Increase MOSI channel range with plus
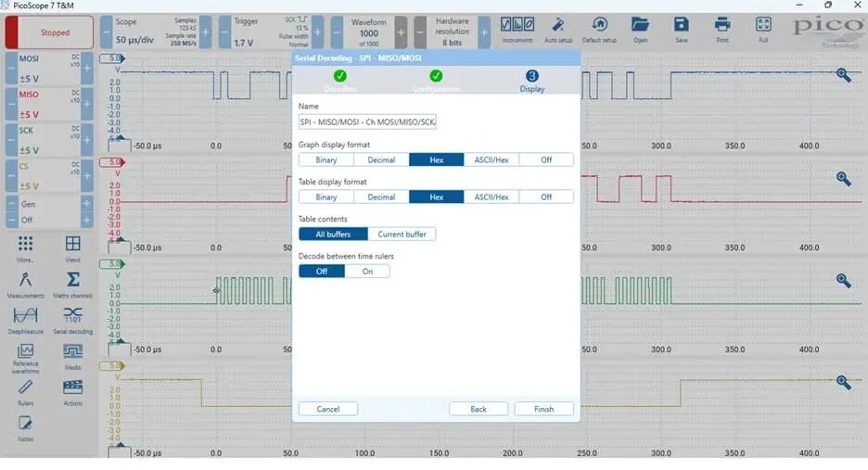Image resolution: width=868 pixels, height=470 pixels. pyautogui.click(x=87, y=68)
